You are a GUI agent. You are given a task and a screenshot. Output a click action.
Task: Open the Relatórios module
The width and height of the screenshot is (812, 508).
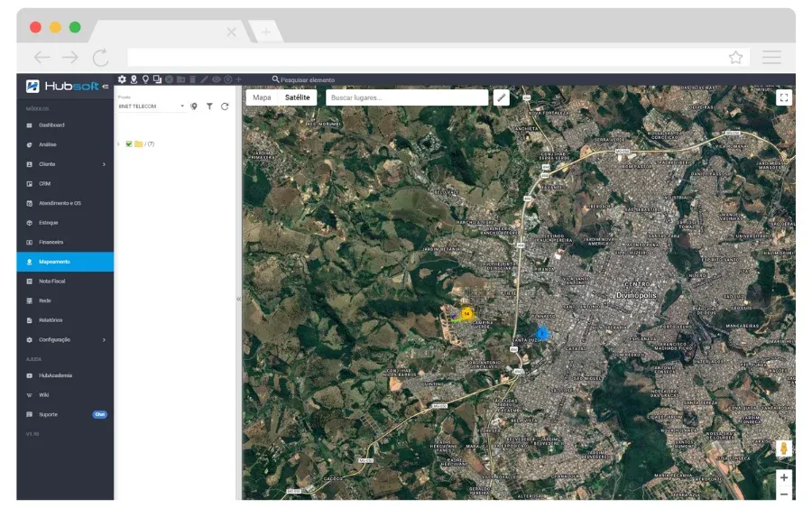click(x=65, y=320)
